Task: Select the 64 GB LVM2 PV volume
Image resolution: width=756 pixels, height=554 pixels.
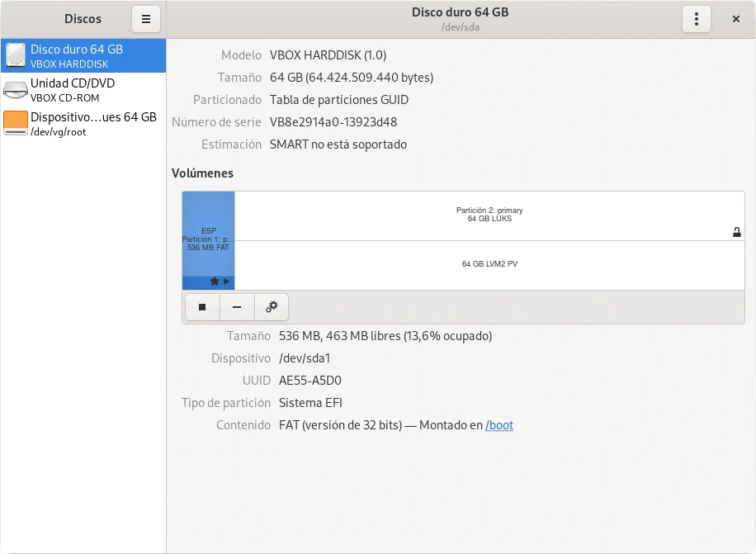Action: pos(489,264)
